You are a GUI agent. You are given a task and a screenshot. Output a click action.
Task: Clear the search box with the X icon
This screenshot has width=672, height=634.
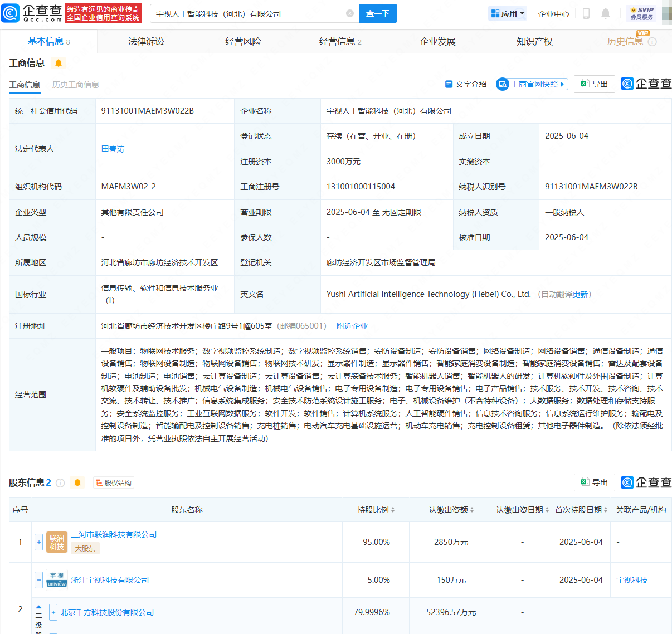(x=350, y=13)
